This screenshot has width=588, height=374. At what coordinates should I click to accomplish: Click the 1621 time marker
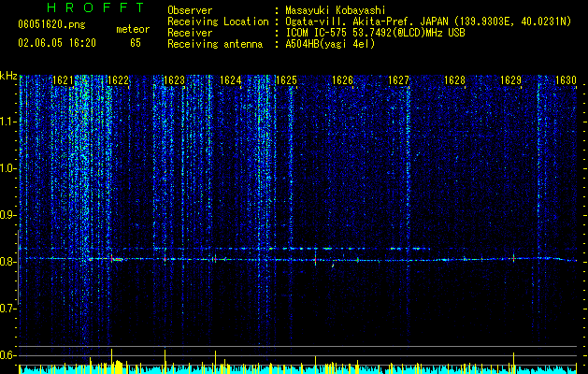pos(63,80)
